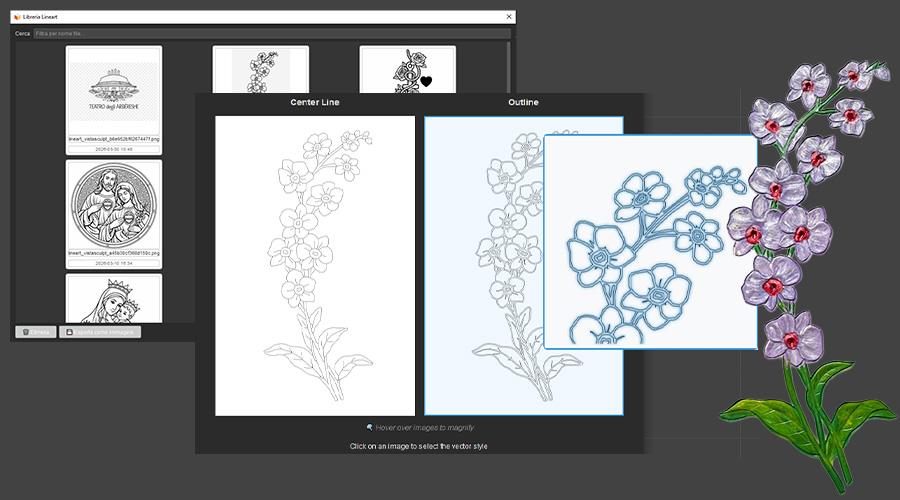The image size is (900, 500).
Task: Click the disk icon on Esporta come immagine
Action: [69, 331]
